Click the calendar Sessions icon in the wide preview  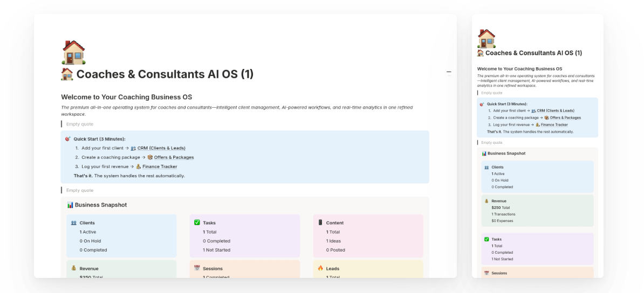[197, 268]
